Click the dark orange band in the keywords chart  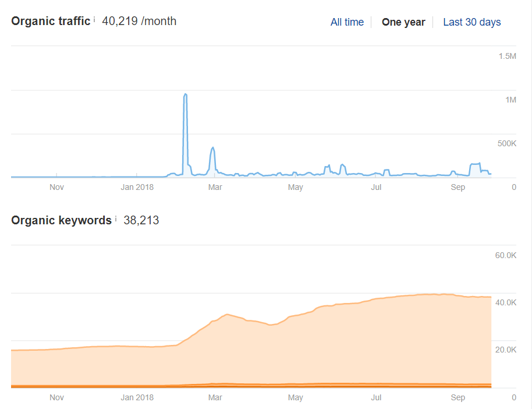coord(291,385)
